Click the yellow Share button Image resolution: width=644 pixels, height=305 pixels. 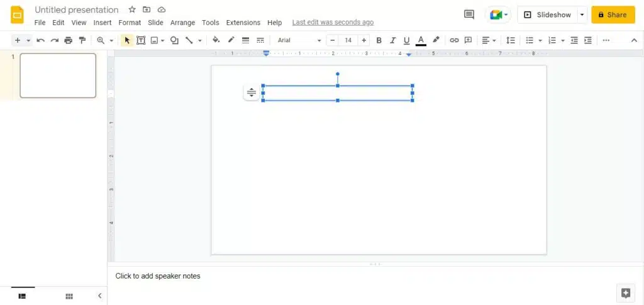[613, 14]
